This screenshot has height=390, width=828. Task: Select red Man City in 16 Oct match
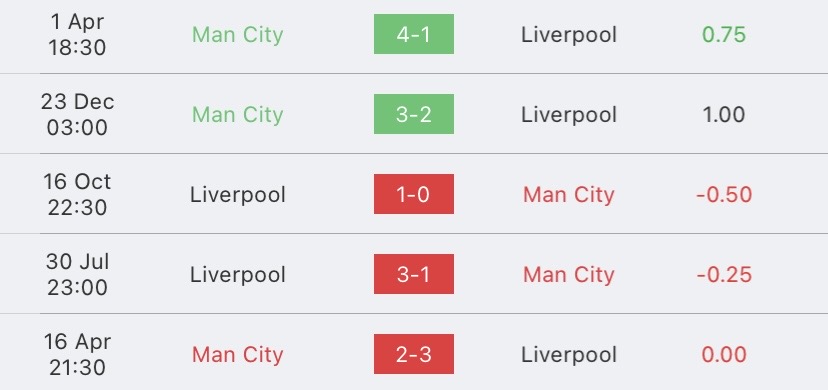click(x=569, y=195)
